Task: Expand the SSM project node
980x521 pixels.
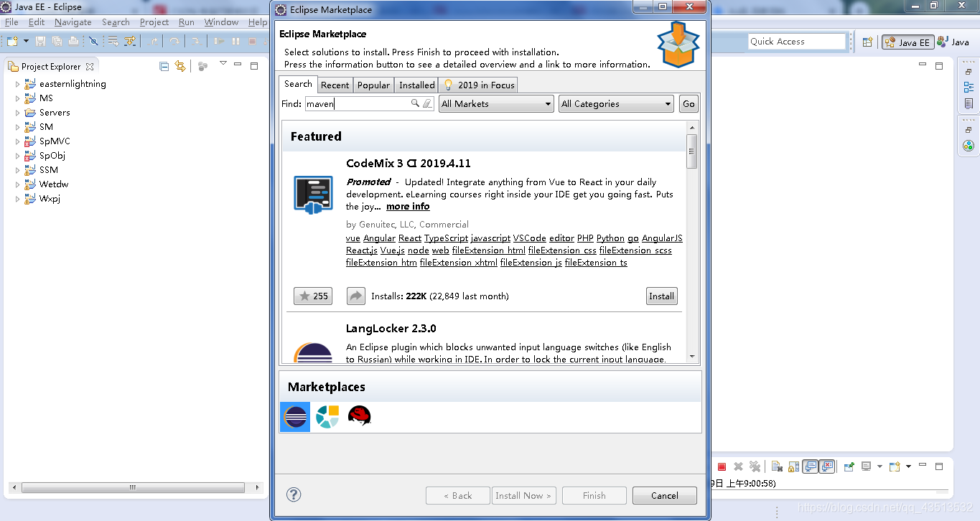Action: (x=17, y=170)
